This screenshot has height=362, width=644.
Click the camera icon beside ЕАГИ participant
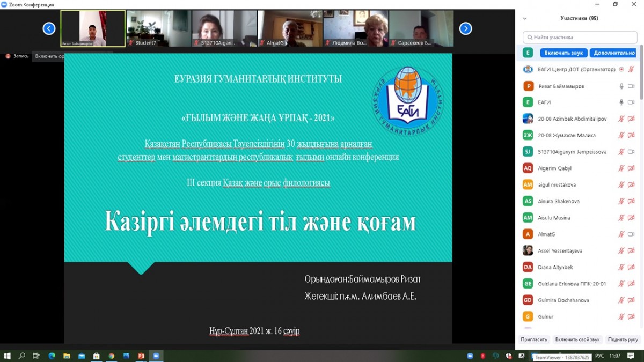[631, 102]
